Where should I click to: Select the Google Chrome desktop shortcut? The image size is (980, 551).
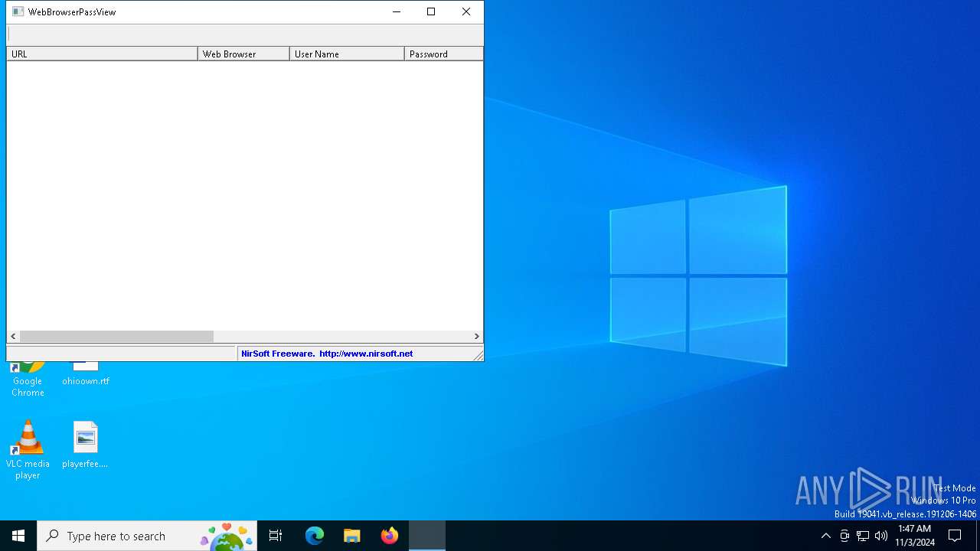(28, 379)
